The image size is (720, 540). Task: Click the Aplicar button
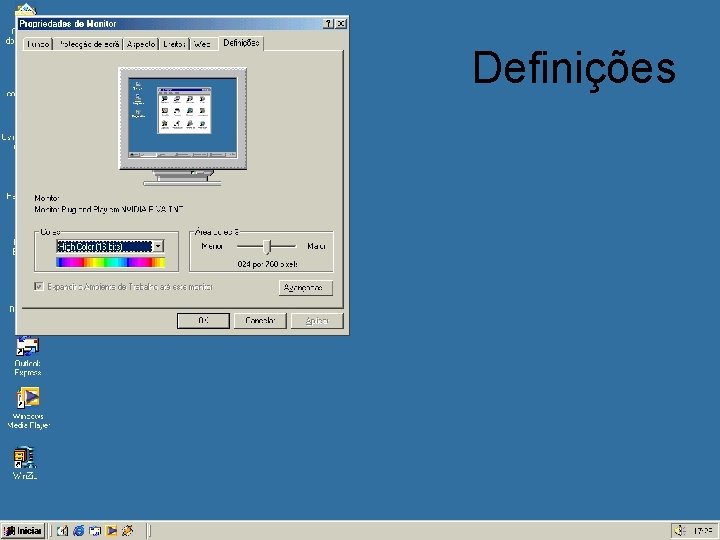[x=317, y=321]
